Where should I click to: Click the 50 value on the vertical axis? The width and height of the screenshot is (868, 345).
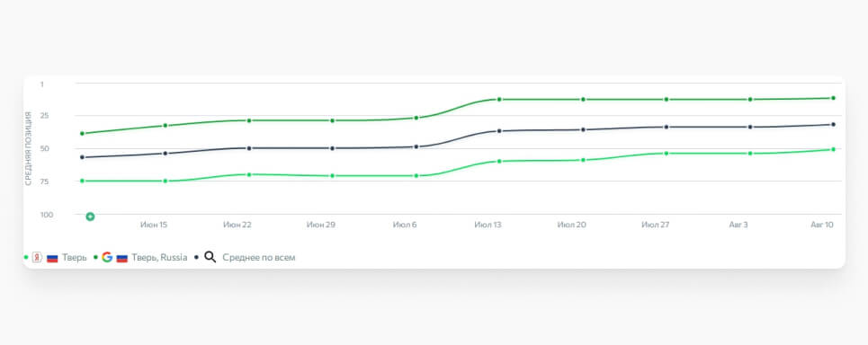tap(44, 148)
